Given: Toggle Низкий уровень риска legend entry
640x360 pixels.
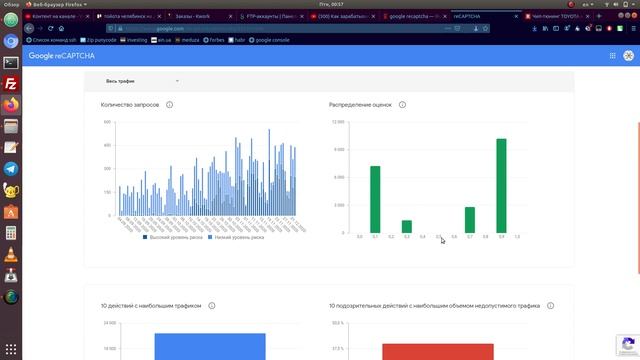Looking at the screenshot, I should pyautogui.click(x=236, y=237).
